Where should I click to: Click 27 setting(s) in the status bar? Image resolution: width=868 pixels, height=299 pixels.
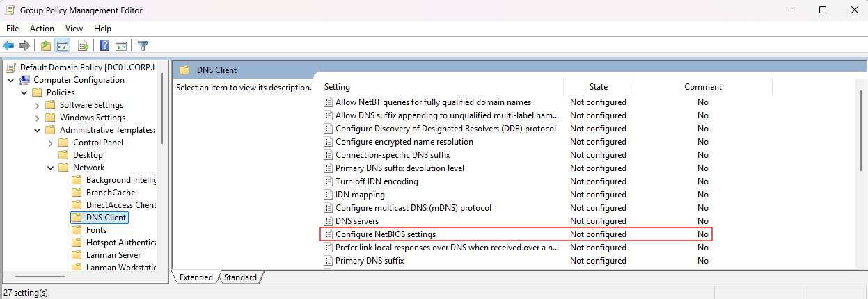coord(26,293)
